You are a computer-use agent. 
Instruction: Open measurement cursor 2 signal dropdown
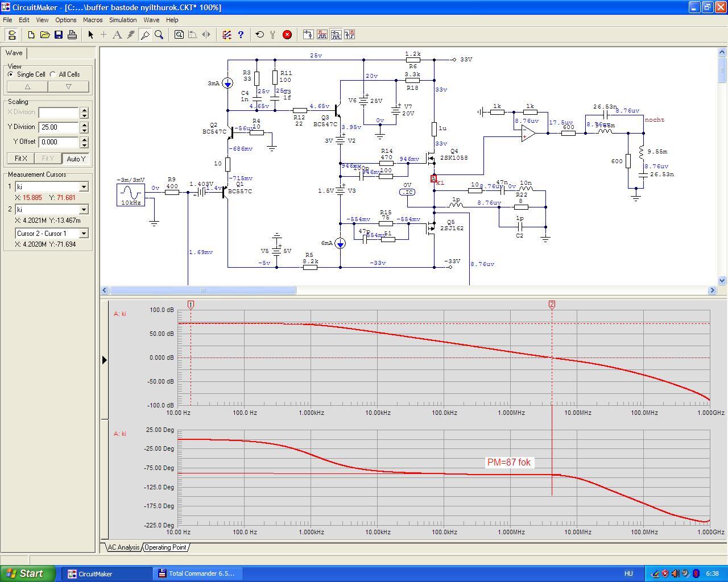tap(84, 210)
